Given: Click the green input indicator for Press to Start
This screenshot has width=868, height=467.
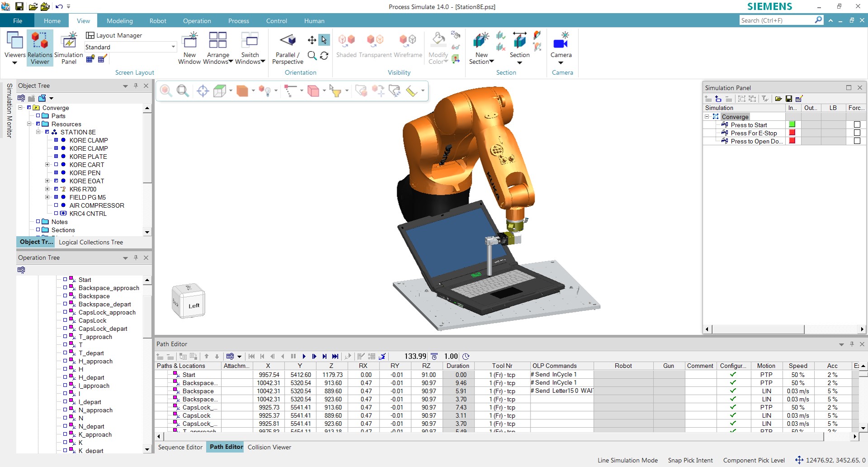Looking at the screenshot, I should [792, 124].
